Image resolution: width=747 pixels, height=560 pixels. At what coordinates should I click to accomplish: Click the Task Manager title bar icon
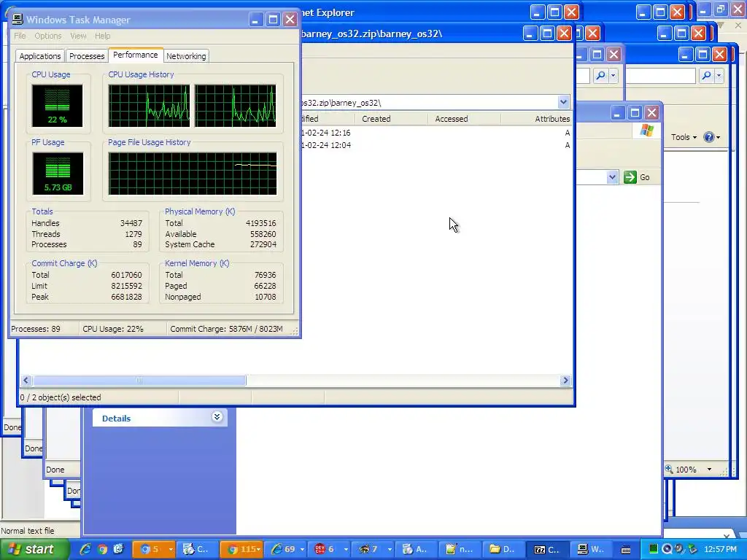18,19
